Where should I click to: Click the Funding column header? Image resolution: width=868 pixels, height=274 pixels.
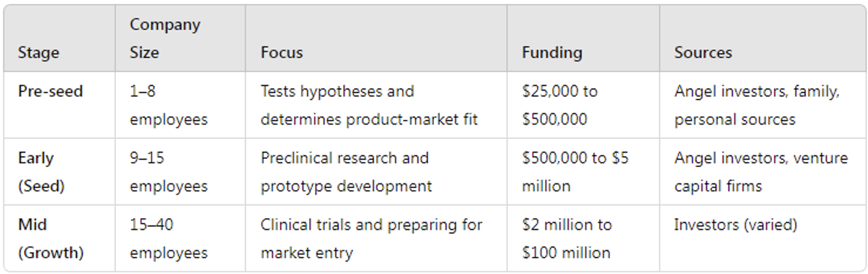(552, 52)
